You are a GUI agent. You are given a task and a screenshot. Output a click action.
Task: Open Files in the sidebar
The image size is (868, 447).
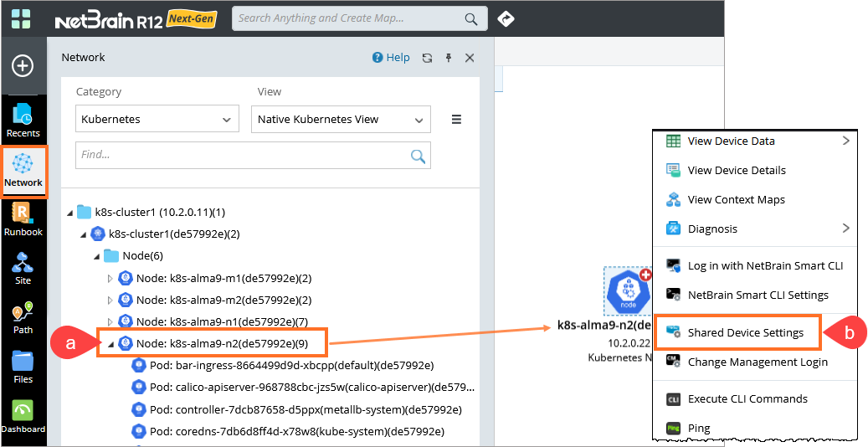pyautogui.click(x=23, y=367)
